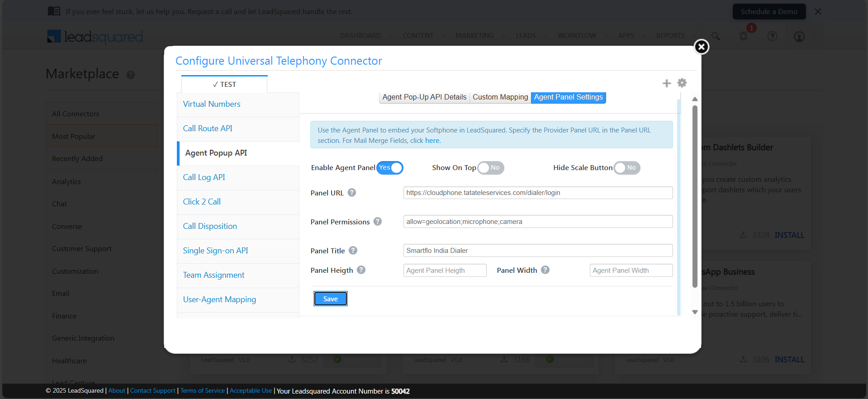This screenshot has height=399, width=868.
Task: Click the book icon in top banner
Action: 54,11
